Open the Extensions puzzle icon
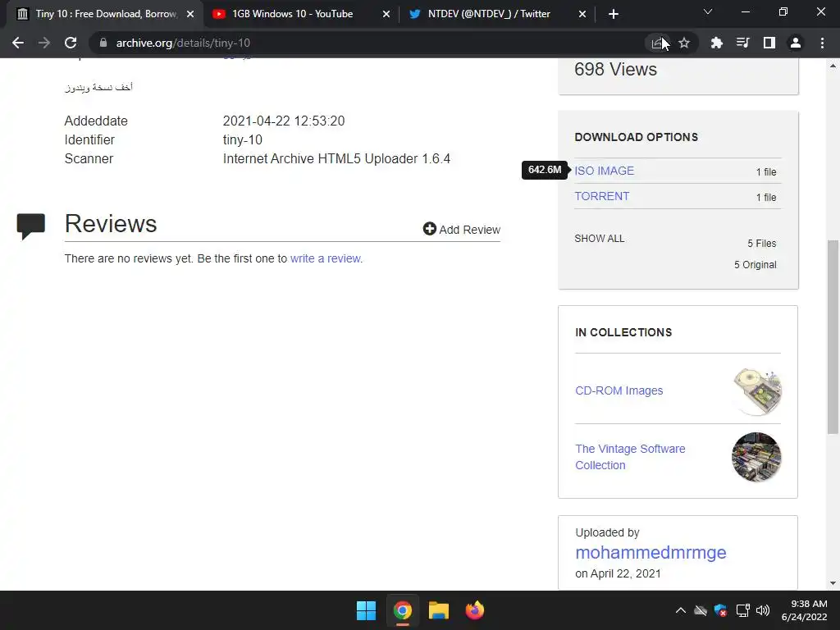 coord(717,43)
